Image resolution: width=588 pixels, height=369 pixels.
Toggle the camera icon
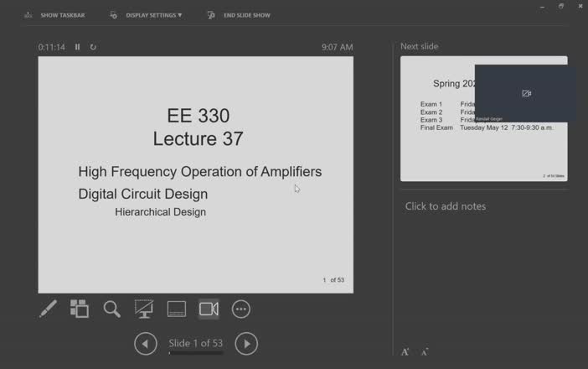tap(209, 309)
